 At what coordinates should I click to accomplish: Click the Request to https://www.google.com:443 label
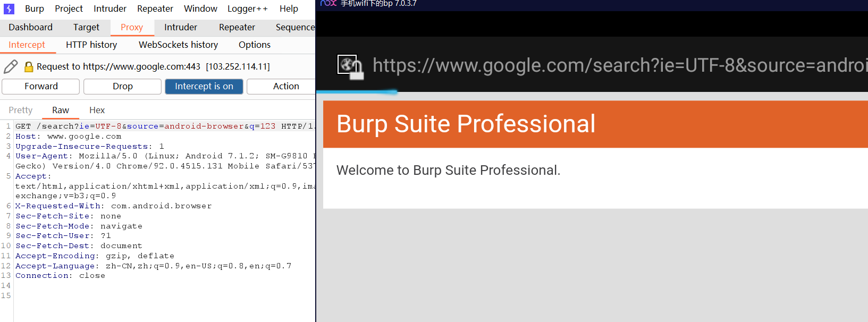coord(119,66)
